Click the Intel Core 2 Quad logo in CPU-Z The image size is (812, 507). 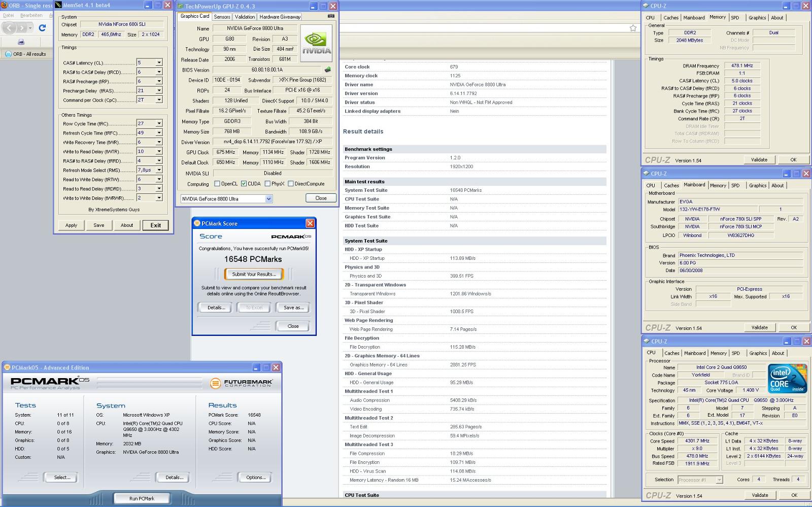pyautogui.click(x=787, y=379)
